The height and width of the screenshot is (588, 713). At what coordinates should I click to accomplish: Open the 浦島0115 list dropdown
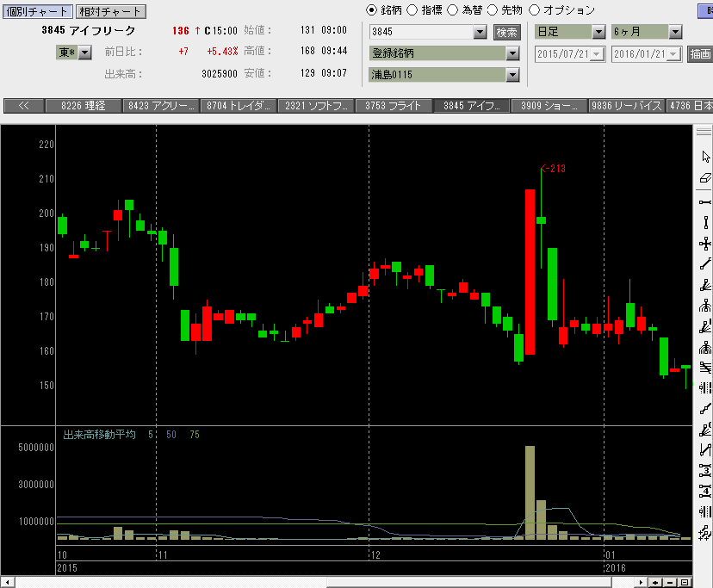(512, 75)
